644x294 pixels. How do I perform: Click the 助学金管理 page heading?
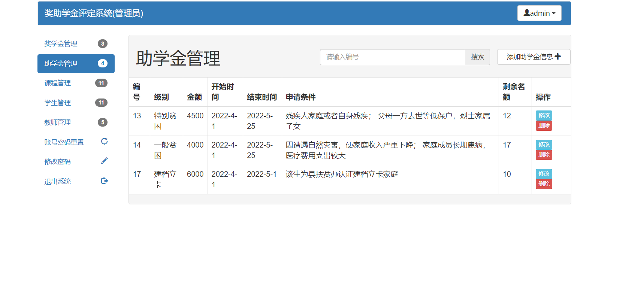click(x=178, y=58)
